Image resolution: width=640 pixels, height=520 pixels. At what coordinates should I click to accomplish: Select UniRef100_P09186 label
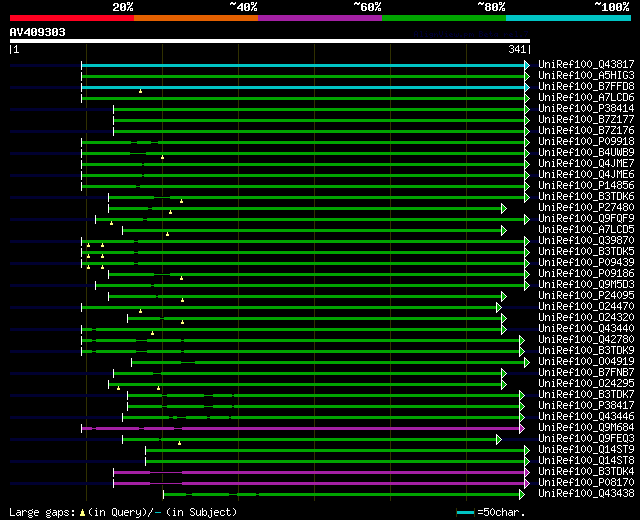(x=586, y=274)
